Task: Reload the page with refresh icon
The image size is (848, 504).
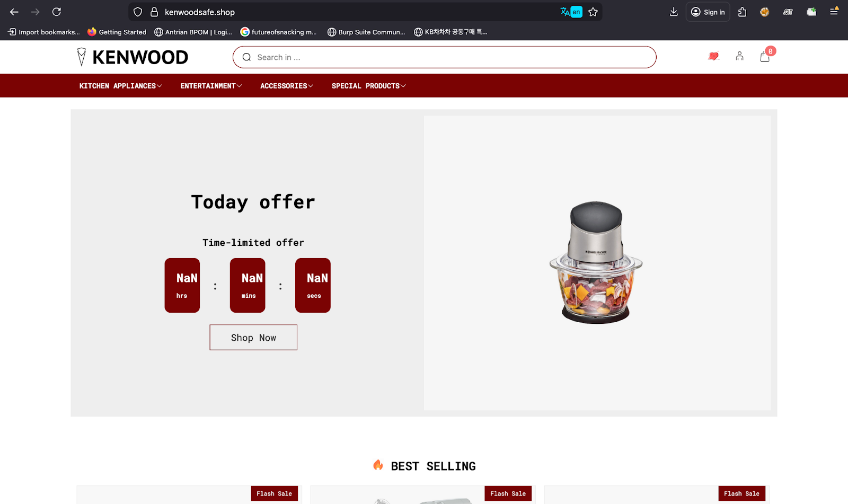Action: [57, 12]
